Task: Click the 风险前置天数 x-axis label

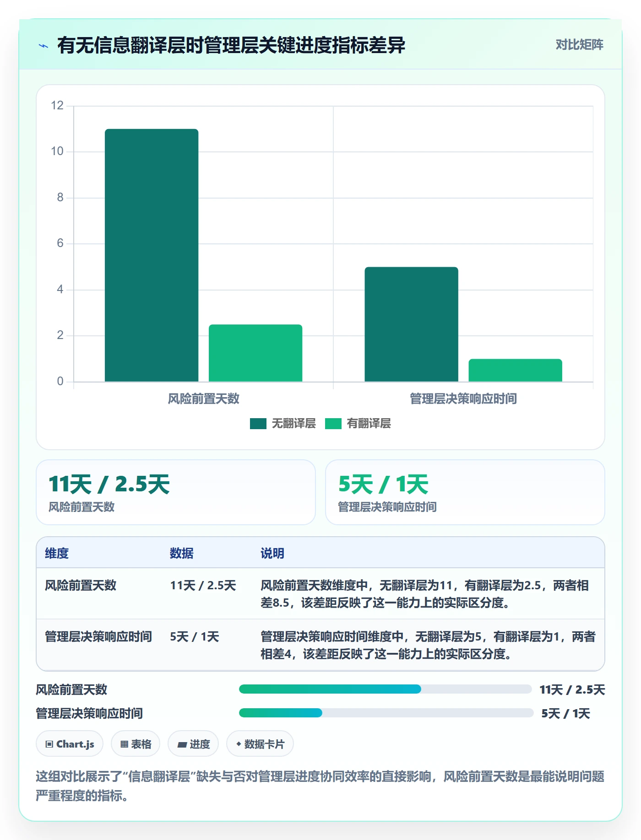Action: pyautogui.click(x=204, y=399)
